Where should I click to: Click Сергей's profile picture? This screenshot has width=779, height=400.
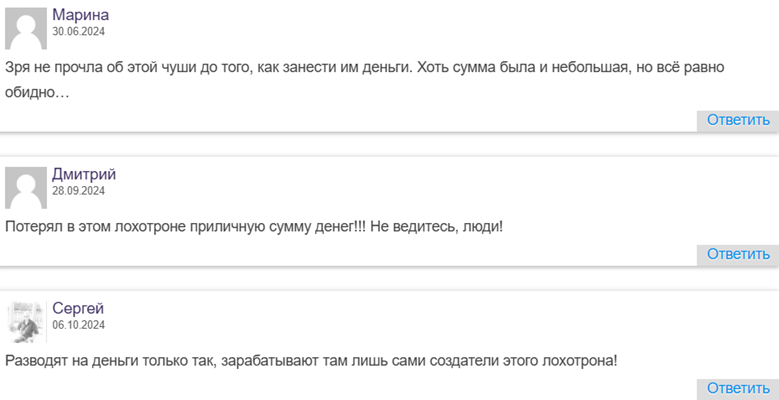click(x=26, y=320)
